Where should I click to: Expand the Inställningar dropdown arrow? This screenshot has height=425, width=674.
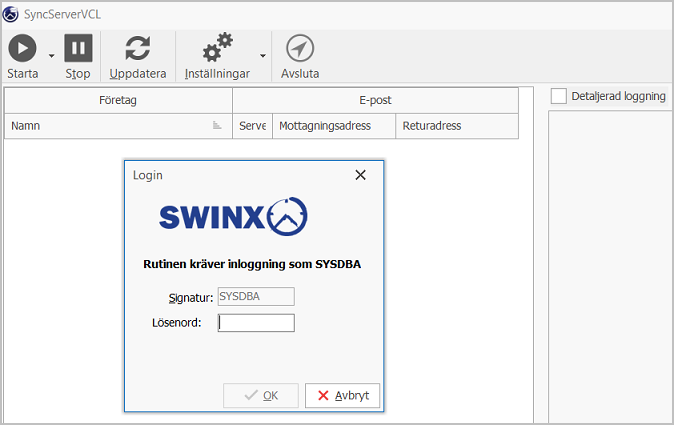click(263, 56)
